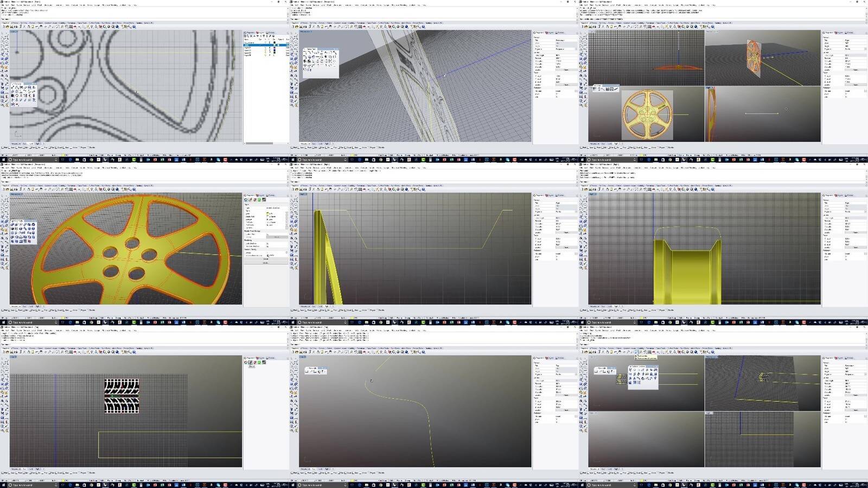The width and height of the screenshot is (868, 488).
Task: Check Cen osnap checkbox in shaded yellow wheel screenshot
Action: coord(30,310)
